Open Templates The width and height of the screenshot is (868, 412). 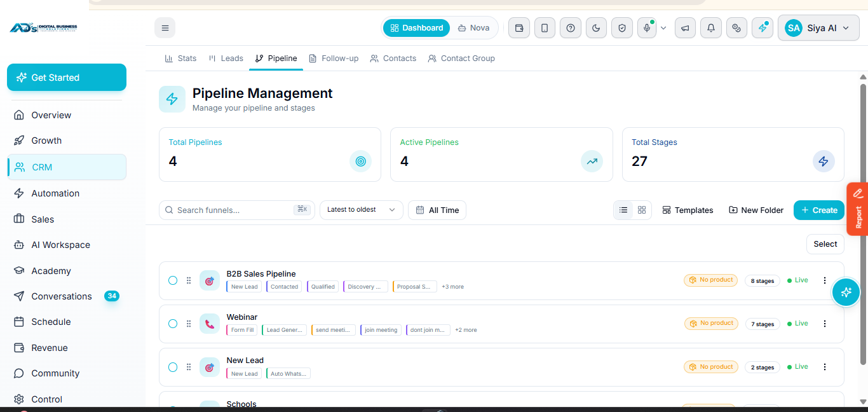pos(688,210)
